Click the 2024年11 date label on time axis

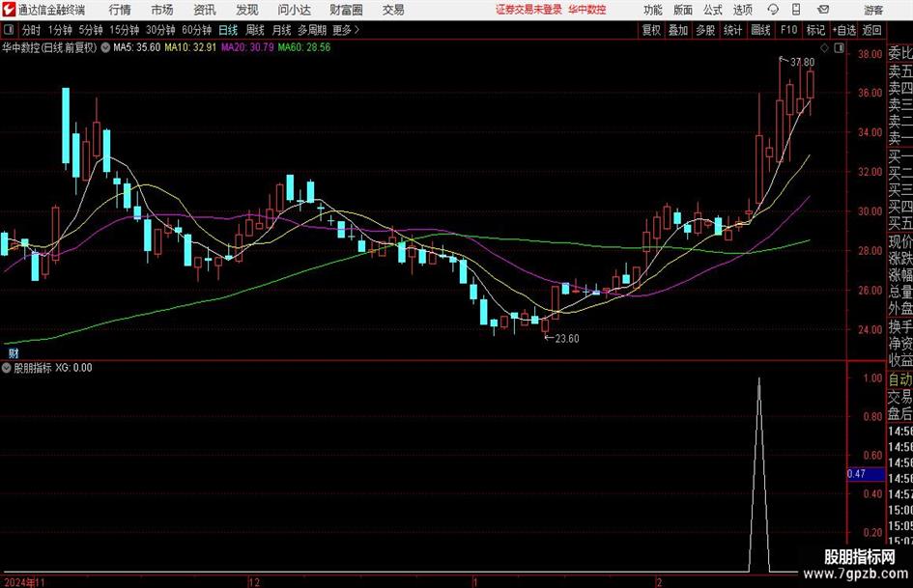point(24,582)
